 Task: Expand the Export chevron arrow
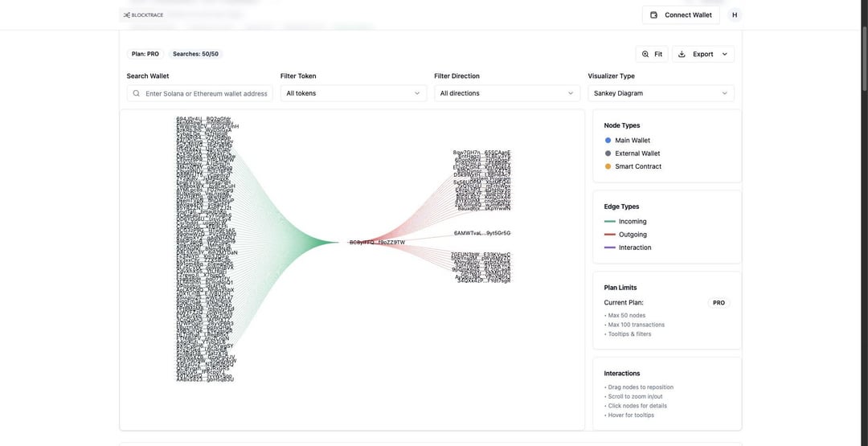[724, 54]
